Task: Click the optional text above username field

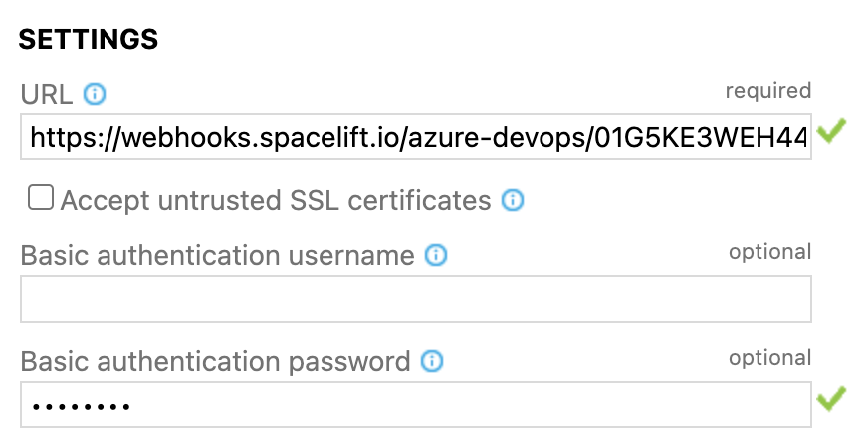Action: coord(769,252)
